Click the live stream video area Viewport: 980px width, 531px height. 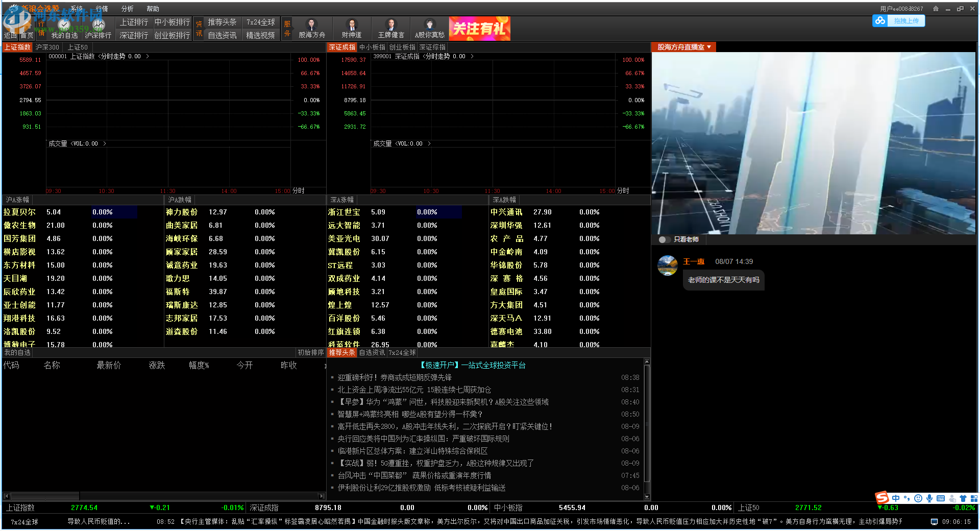[x=813, y=143]
